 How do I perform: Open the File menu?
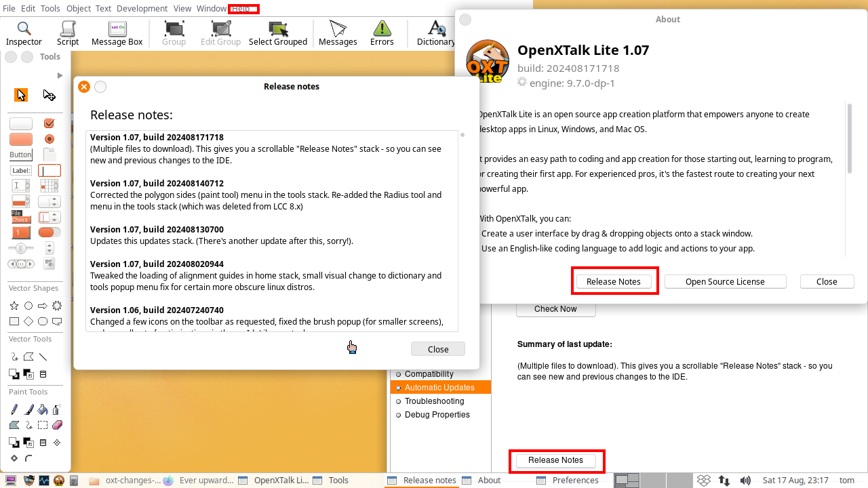[x=9, y=8]
